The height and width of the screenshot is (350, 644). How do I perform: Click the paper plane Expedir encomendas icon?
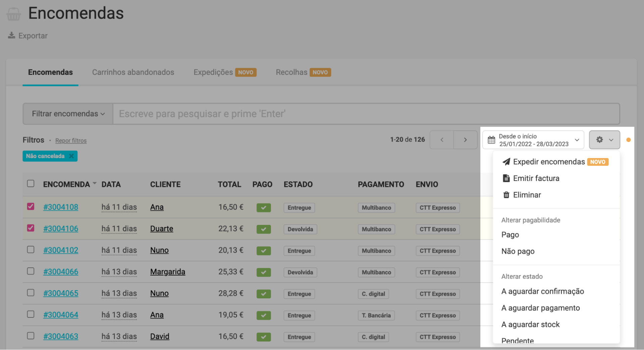click(506, 162)
